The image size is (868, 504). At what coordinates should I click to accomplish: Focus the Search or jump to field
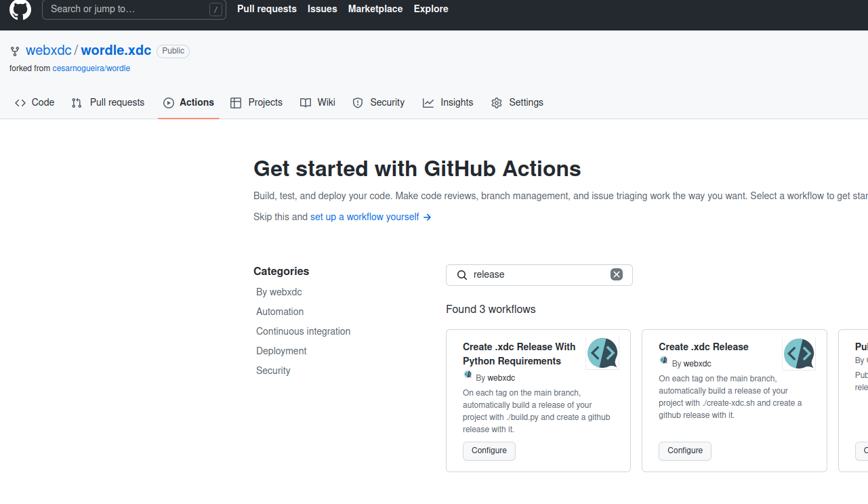tap(134, 9)
